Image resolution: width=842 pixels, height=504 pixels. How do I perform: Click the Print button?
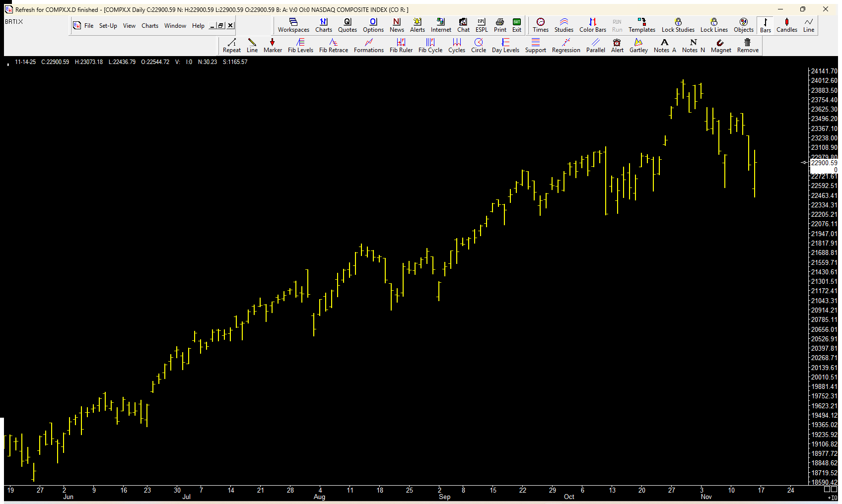[x=500, y=25]
